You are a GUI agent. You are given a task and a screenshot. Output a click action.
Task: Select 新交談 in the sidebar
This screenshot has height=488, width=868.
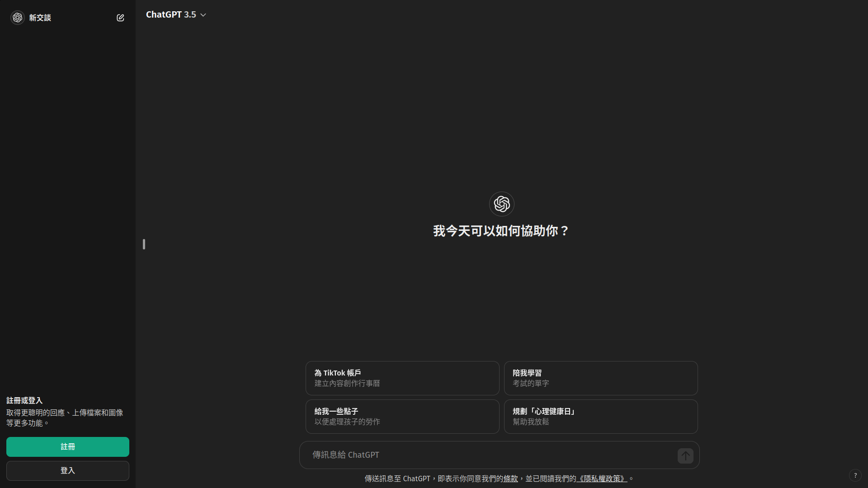point(40,18)
